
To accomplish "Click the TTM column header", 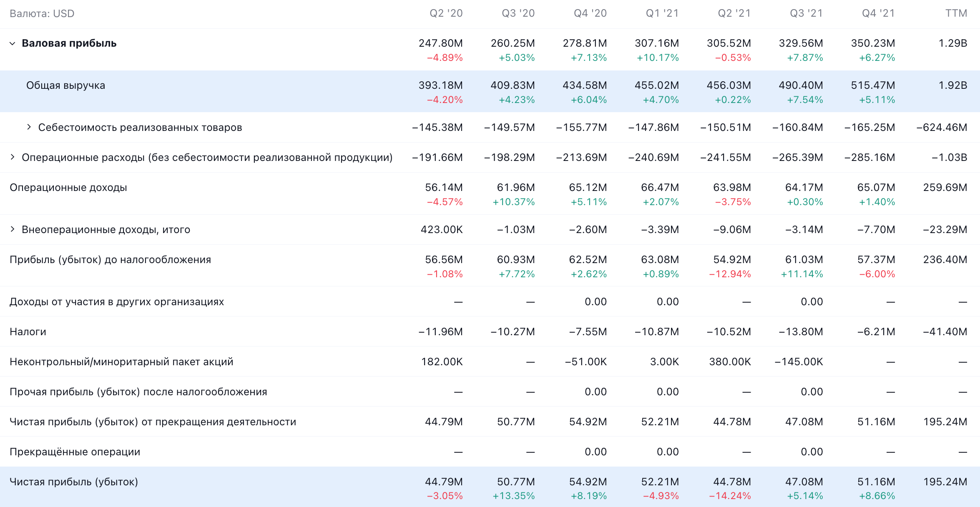I will point(956,13).
